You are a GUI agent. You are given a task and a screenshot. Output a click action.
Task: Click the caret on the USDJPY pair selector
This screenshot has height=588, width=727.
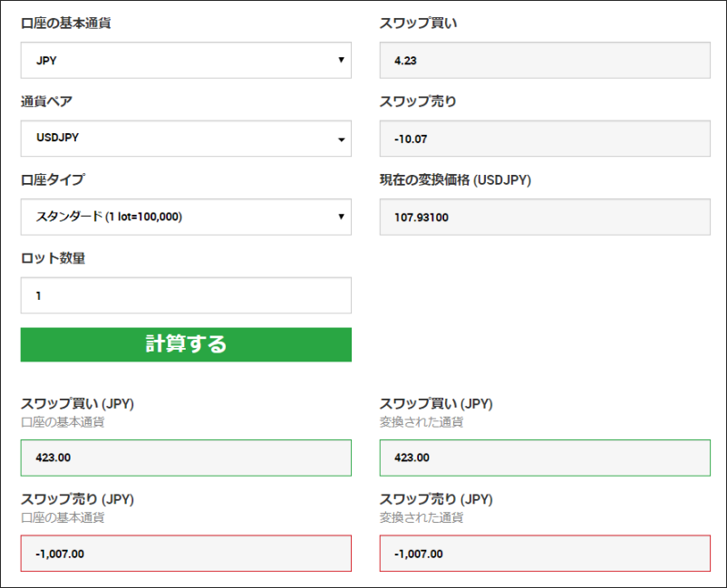[341, 140]
